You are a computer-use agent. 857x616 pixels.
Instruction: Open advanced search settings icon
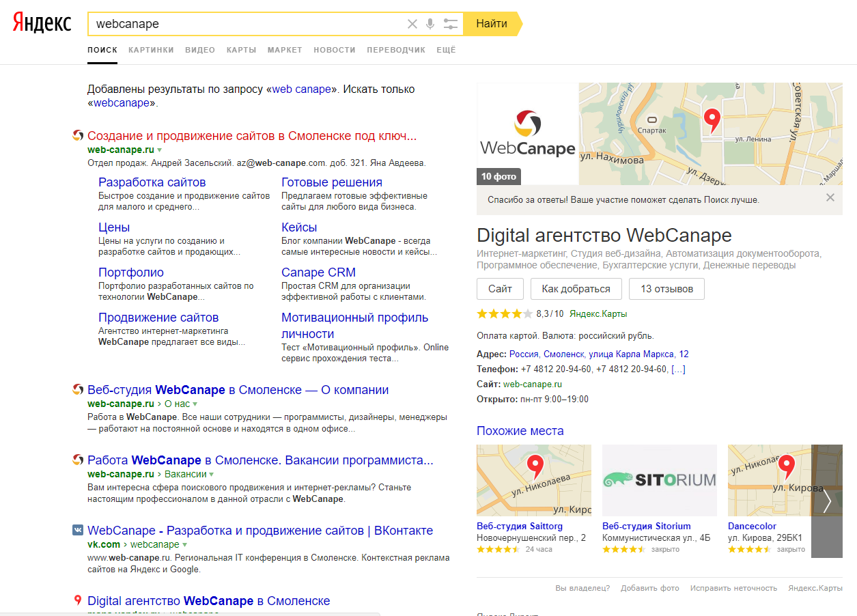[451, 24]
